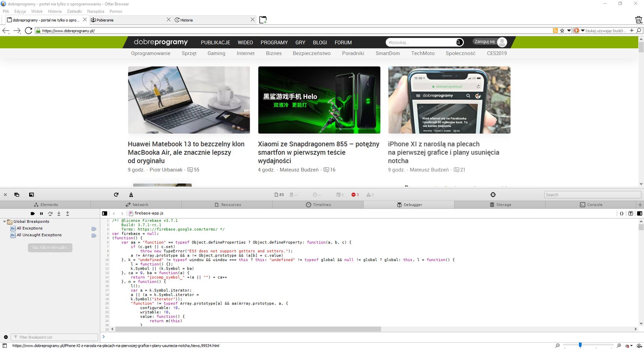
Task: Reload the page with the refresh icon
Action: 28,31
